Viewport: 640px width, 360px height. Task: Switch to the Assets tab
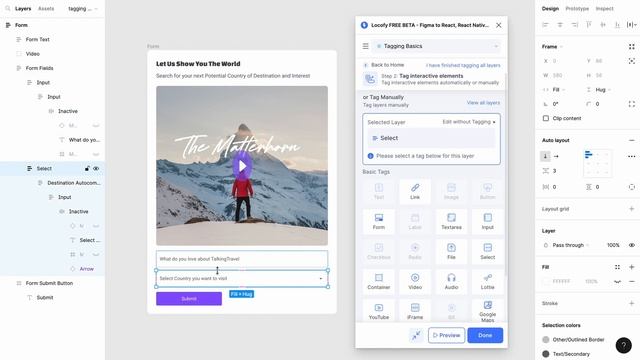46,9
